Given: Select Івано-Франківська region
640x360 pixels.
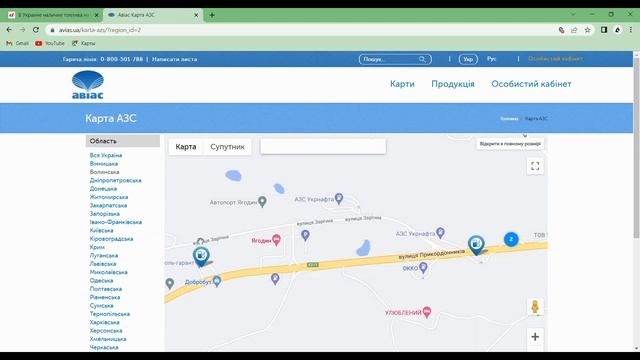Looking at the screenshot, I should click(116, 222).
